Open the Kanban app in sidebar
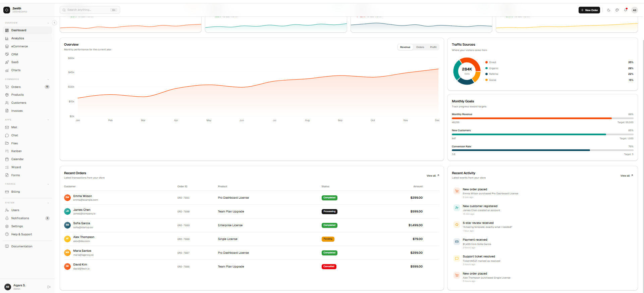 pos(27,151)
